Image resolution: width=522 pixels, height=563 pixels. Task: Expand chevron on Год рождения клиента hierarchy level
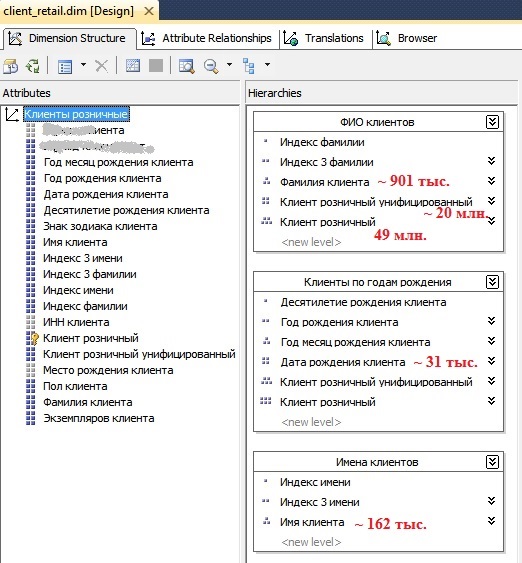(491, 321)
